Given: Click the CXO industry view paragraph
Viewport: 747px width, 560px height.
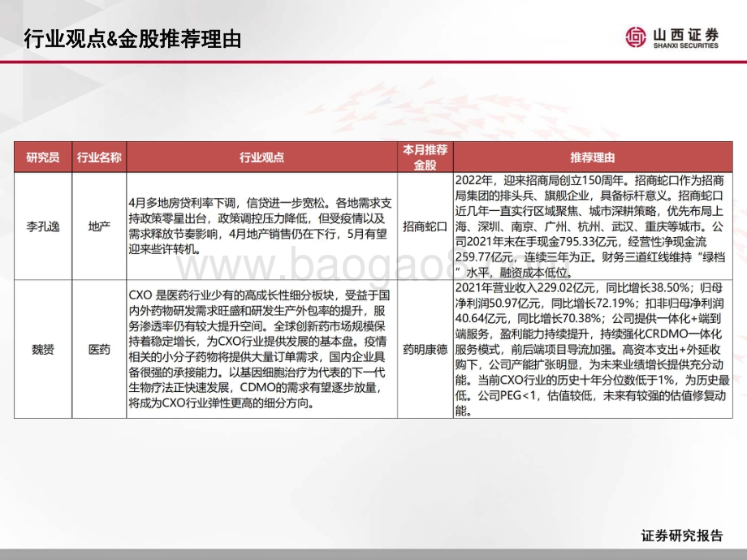Looking at the screenshot, I should pos(260,349).
